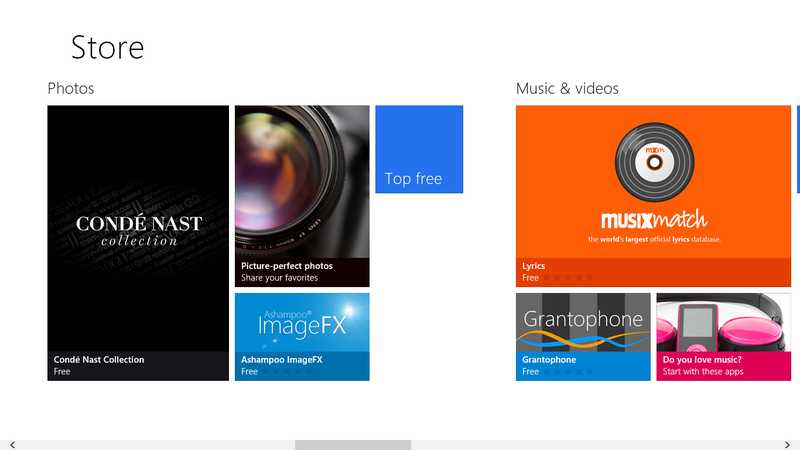
Task: Click the scrollbar right arrow
Action: click(x=787, y=445)
